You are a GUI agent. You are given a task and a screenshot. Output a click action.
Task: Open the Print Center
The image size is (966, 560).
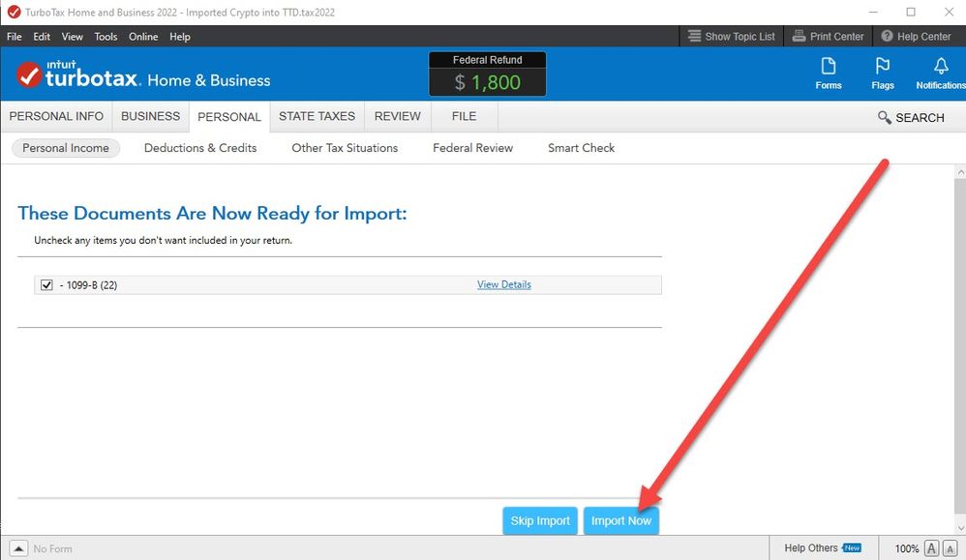828,37
